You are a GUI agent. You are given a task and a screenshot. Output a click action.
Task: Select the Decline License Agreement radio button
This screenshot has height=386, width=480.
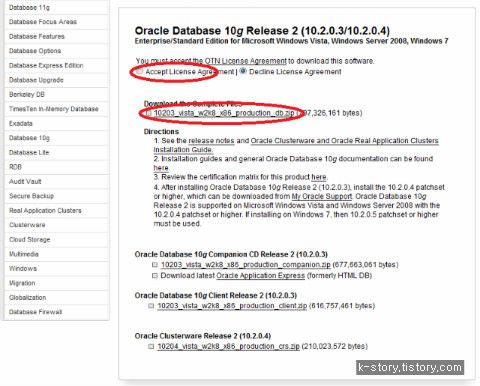(x=243, y=71)
